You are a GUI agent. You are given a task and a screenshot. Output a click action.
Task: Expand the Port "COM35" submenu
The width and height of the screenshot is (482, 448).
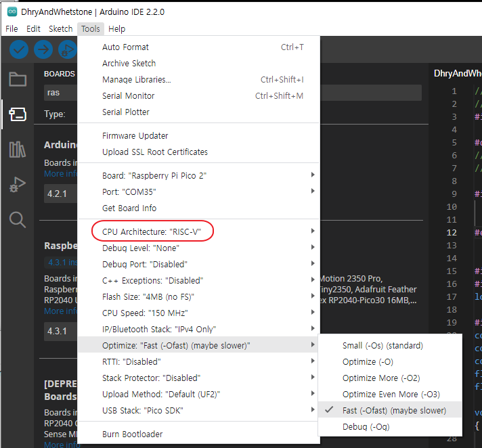click(198, 192)
